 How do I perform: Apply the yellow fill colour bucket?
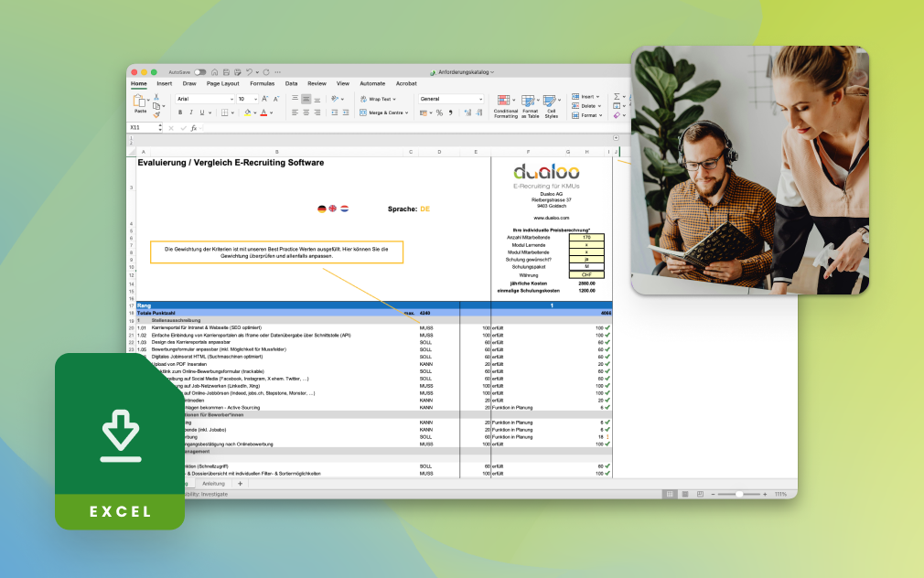pos(248,112)
